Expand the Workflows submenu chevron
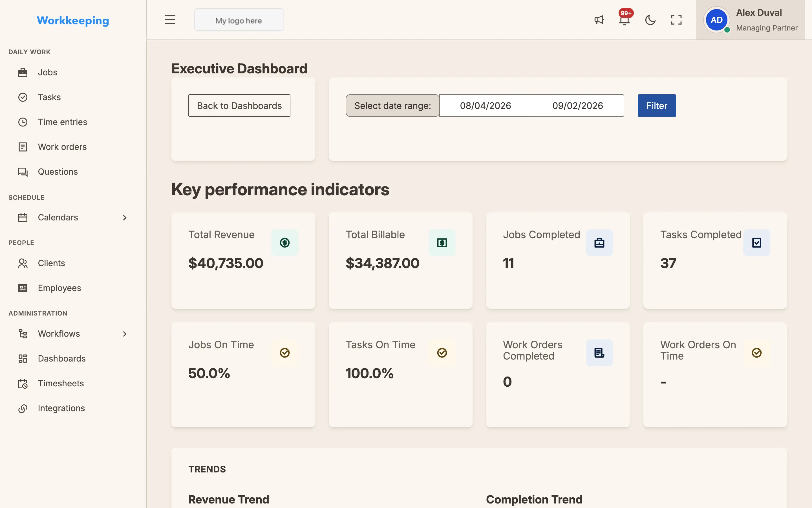 [x=125, y=334]
